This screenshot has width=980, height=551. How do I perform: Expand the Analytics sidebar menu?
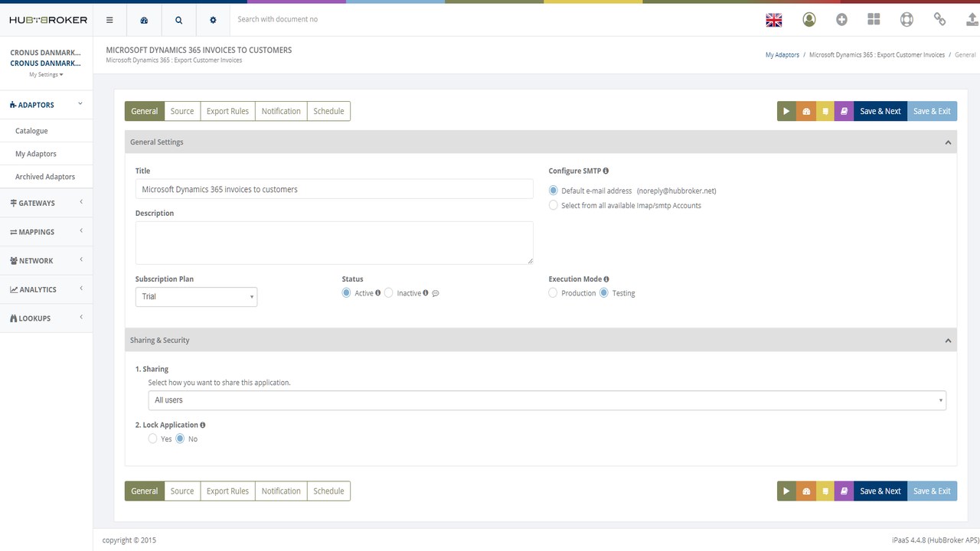(x=47, y=289)
